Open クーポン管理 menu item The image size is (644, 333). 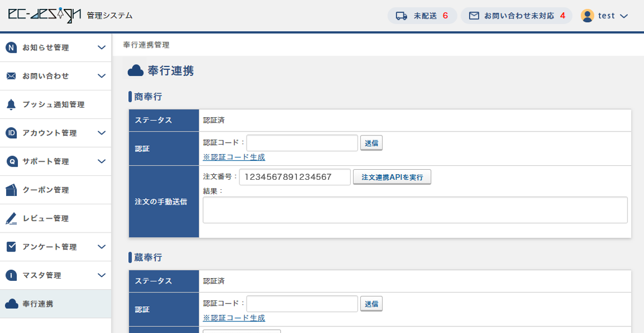[x=56, y=190]
